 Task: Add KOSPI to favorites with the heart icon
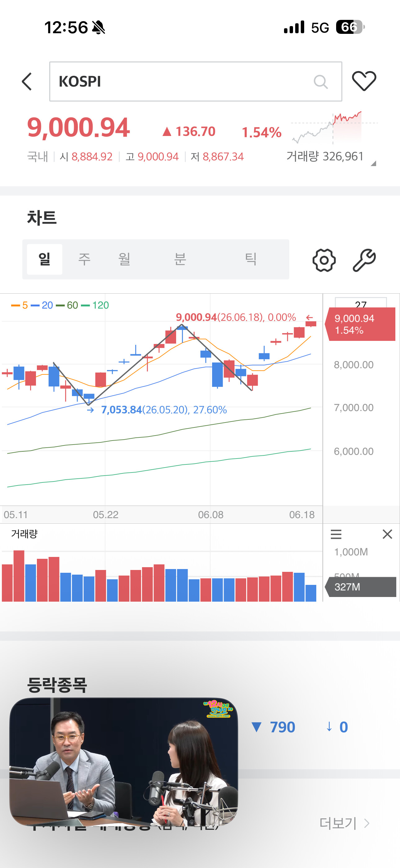click(364, 81)
